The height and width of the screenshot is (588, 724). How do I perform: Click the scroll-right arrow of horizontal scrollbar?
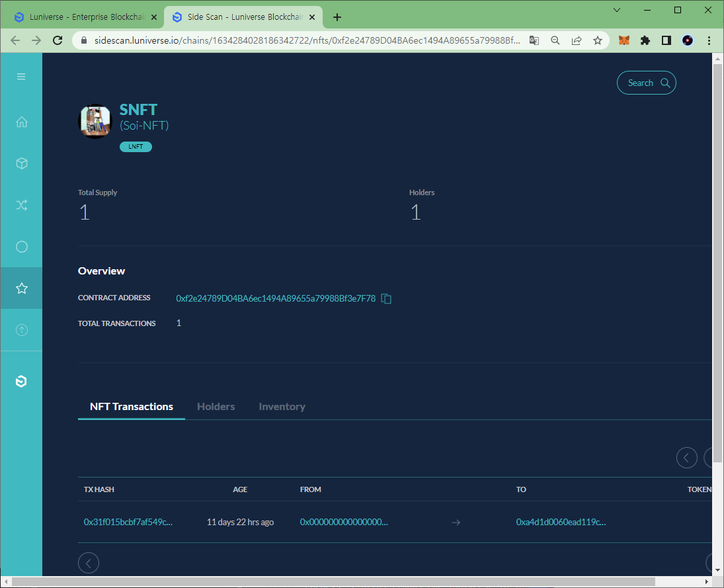click(x=707, y=581)
